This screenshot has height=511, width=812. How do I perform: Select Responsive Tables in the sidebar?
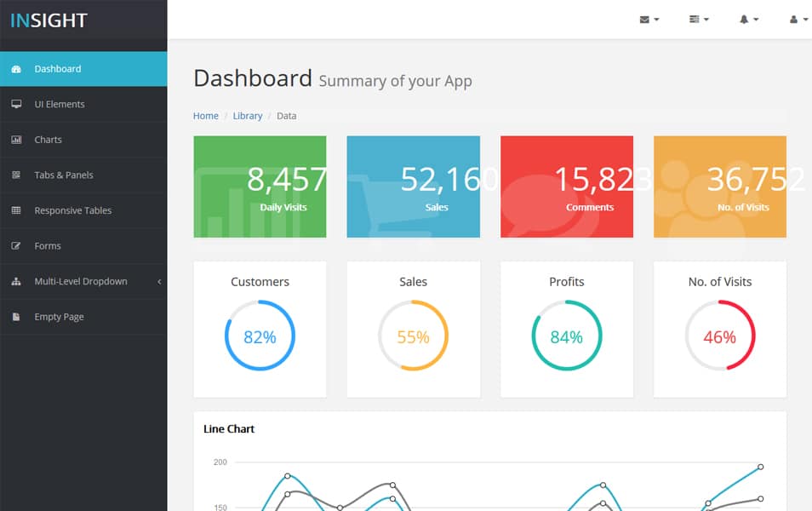[71, 210]
